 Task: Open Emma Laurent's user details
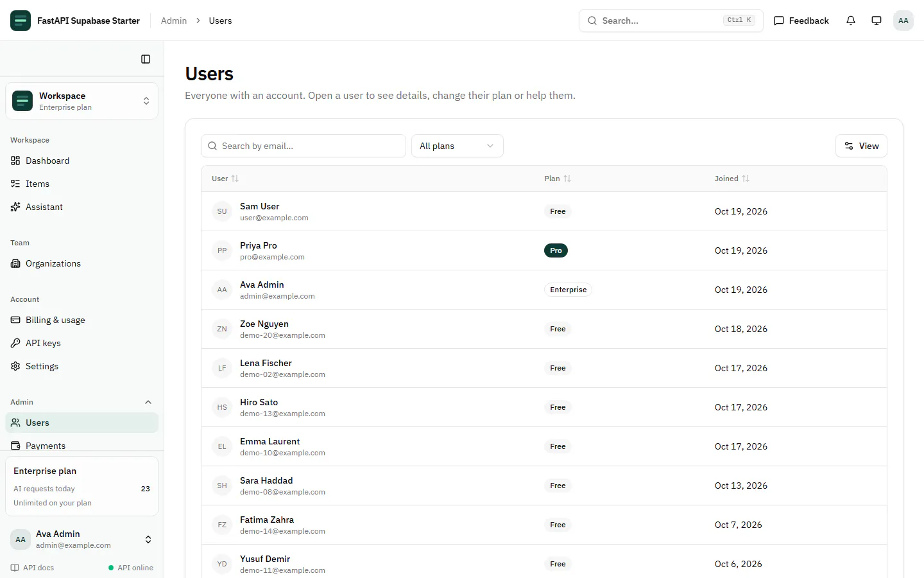[x=544, y=446]
